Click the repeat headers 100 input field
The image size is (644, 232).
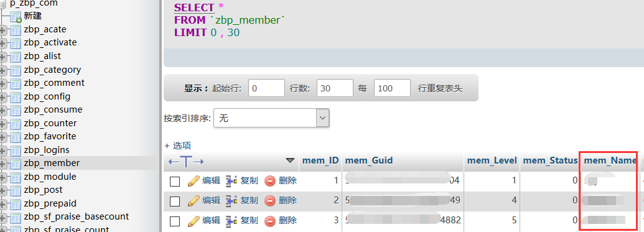click(392, 88)
